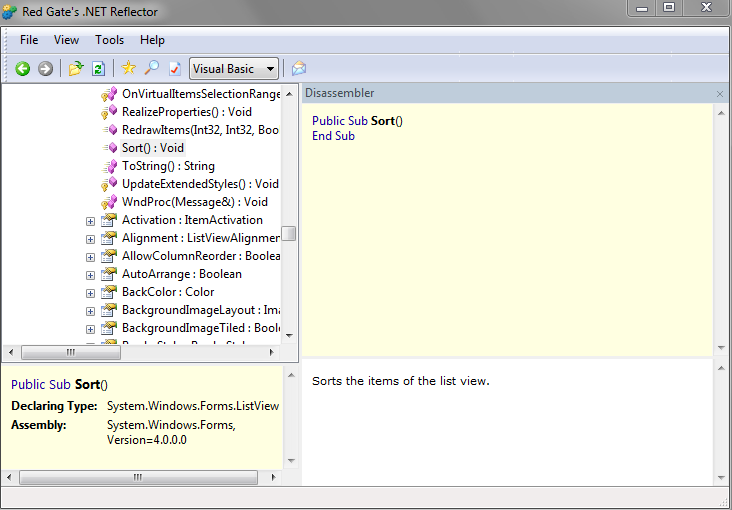Click 'Sorts the items of the list view.' text
The height and width of the screenshot is (510, 732).
(401, 381)
